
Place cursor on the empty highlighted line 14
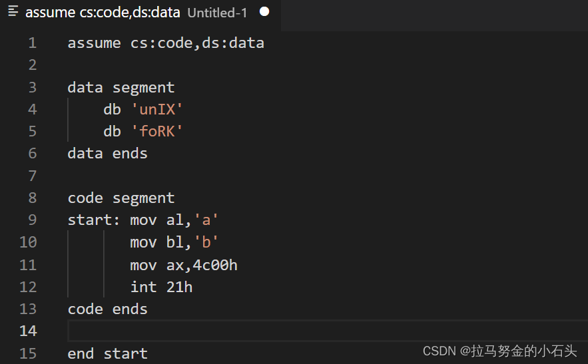[x=266, y=331]
